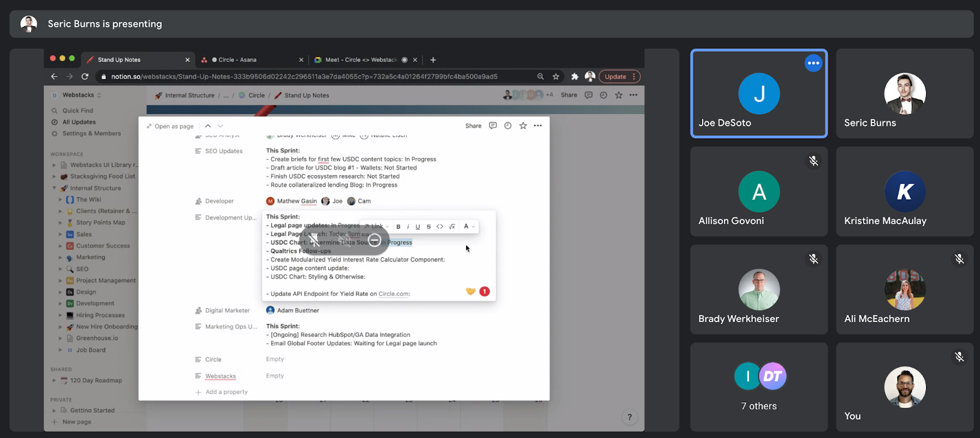Select Seric Burns video tile

[905, 94]
